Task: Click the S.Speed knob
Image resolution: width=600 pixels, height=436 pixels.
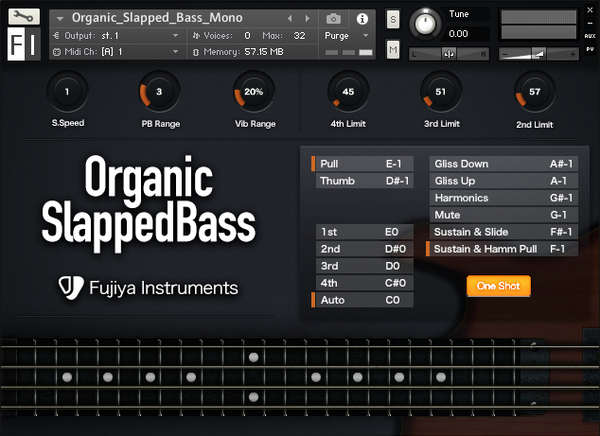Action: (x=67, y=91)
